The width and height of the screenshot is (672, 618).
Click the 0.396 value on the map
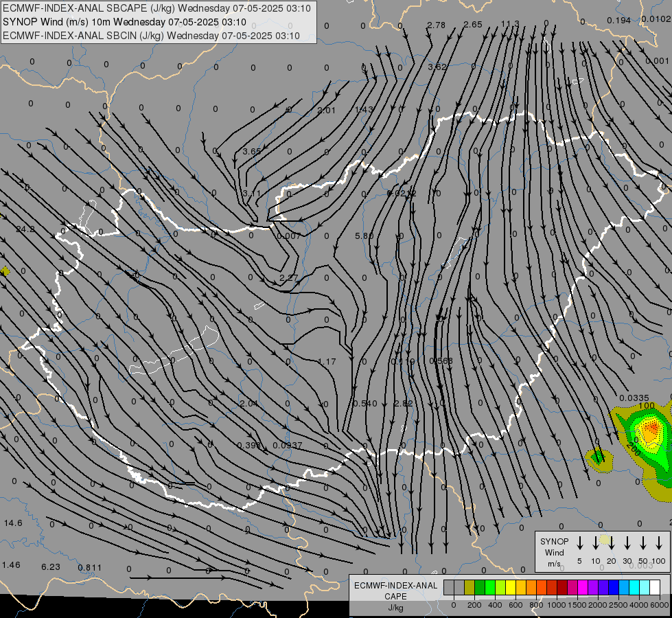pos(249,445)
